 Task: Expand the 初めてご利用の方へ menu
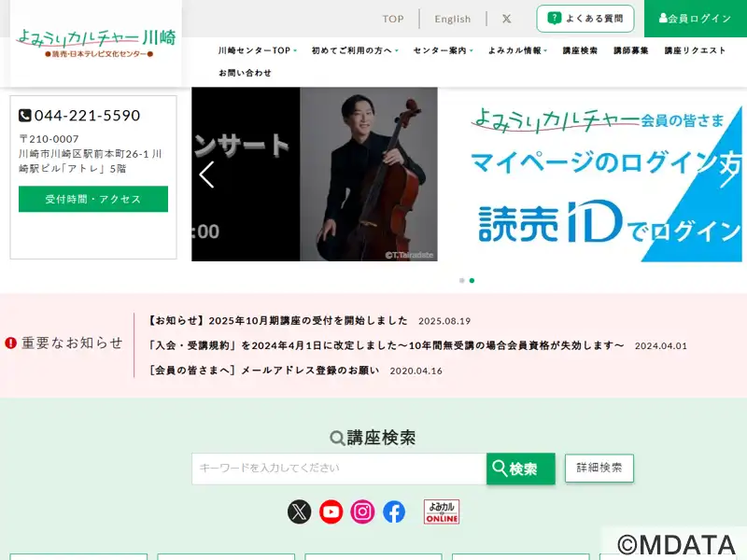[x=355, y=50]
